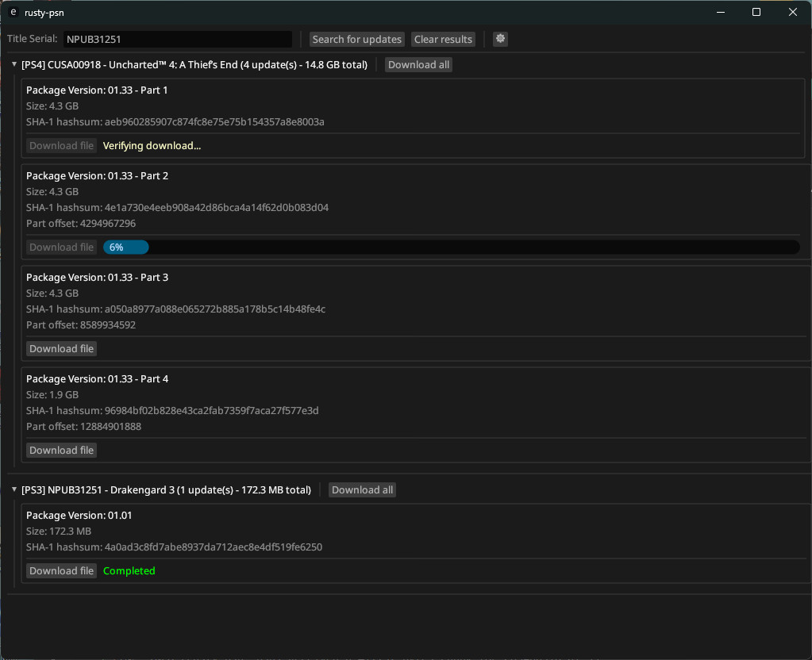Click Drakengard 3 SHA-1 hashsum text
Screen dimensions: 812x660
[174, 547]
